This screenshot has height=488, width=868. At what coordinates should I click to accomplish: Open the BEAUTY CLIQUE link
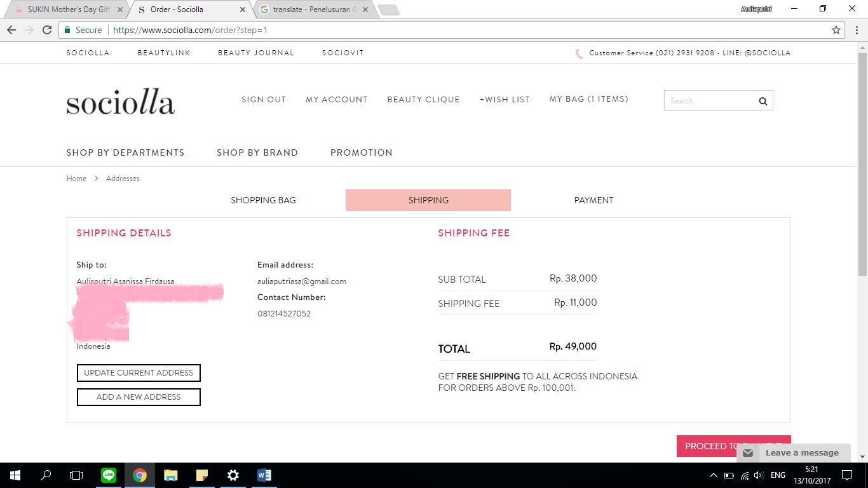click(x=424, y=100)
